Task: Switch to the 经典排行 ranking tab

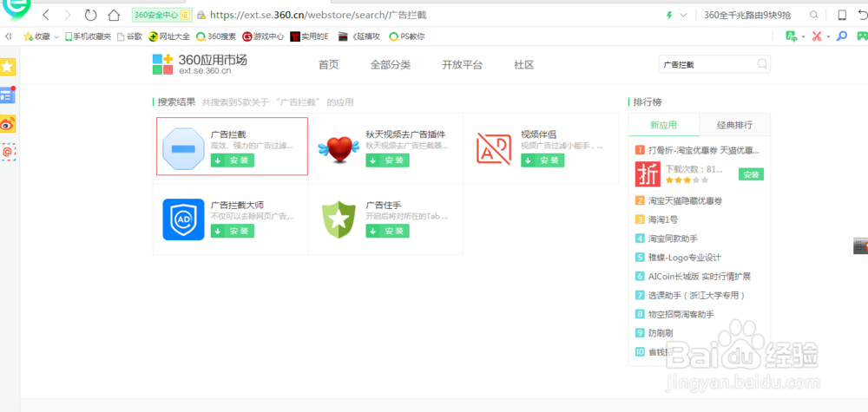Action: point(734,125)
